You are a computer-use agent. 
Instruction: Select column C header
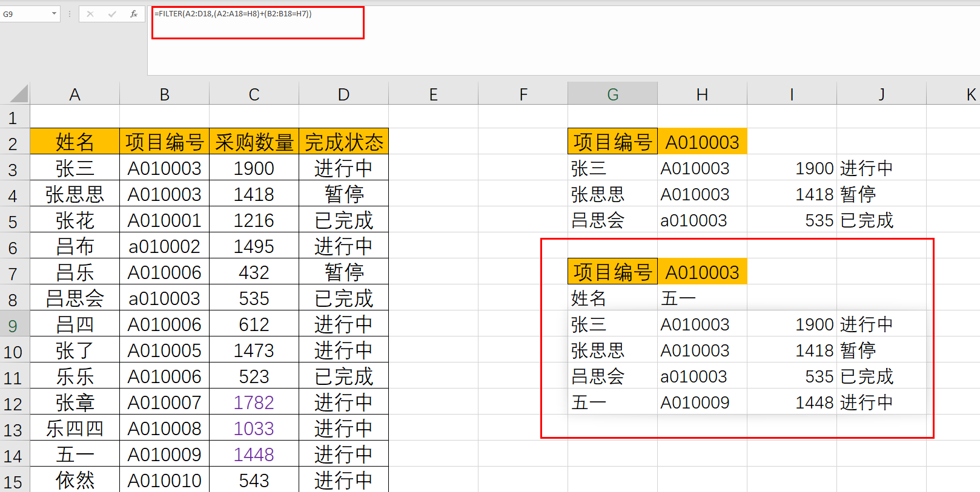(x=254, y=94)
